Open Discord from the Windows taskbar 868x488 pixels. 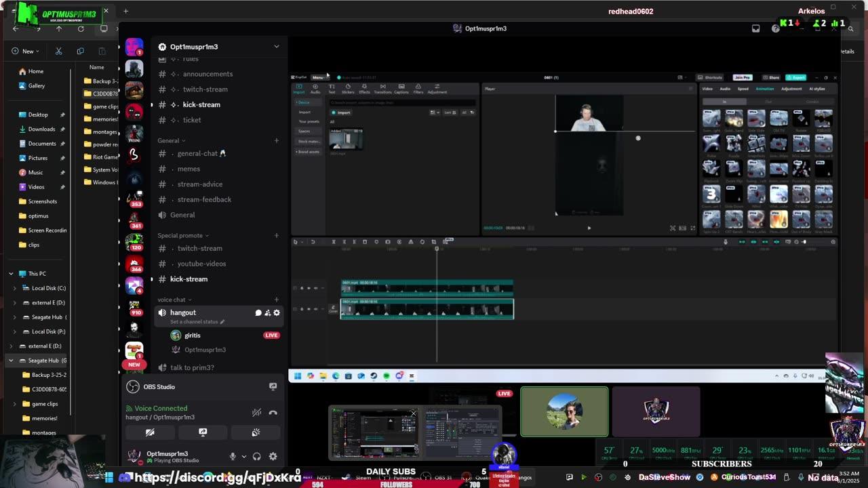125,477
